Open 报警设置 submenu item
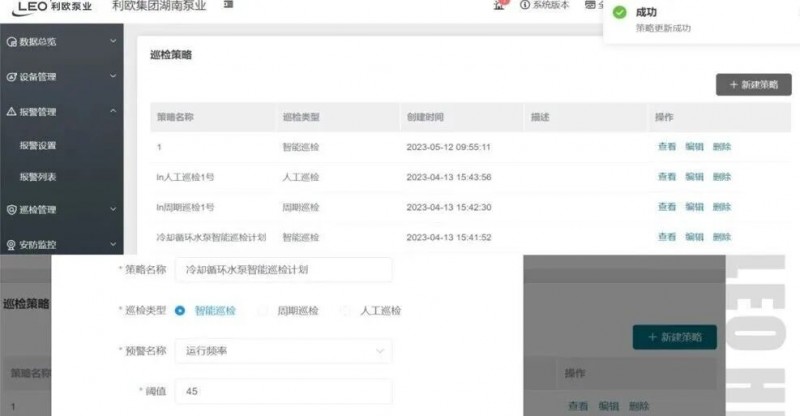This screenshot has height=416, width=800. pyautogui.click(x=38, y=145)
